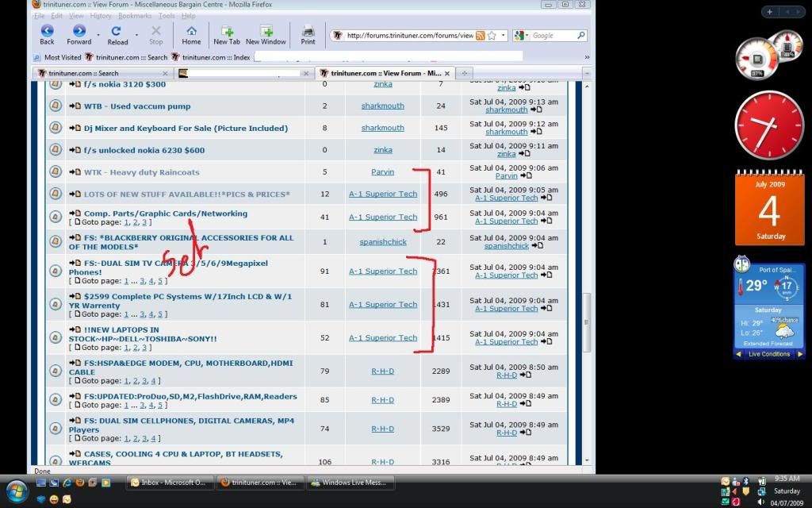Open the Dj Mixer and Keyboard For Sale topic
The image size is (812, 508).
(186, 128)
